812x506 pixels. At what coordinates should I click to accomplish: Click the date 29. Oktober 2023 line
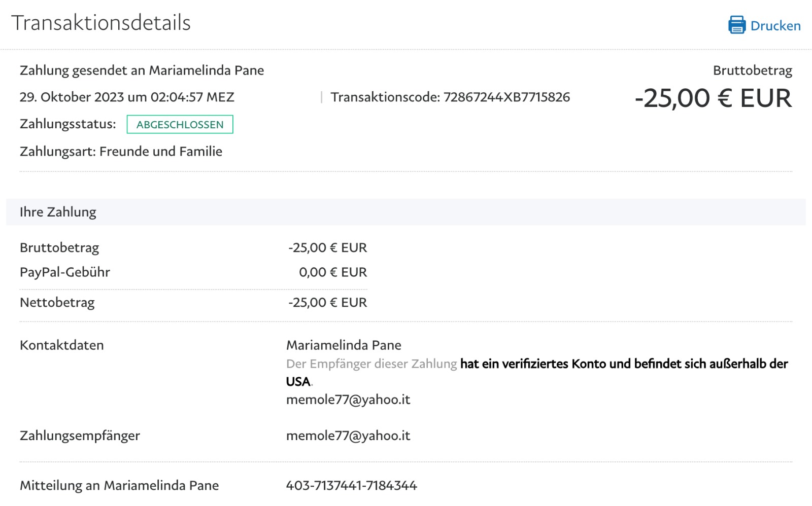pyautogui.click(x=127, y=97)
